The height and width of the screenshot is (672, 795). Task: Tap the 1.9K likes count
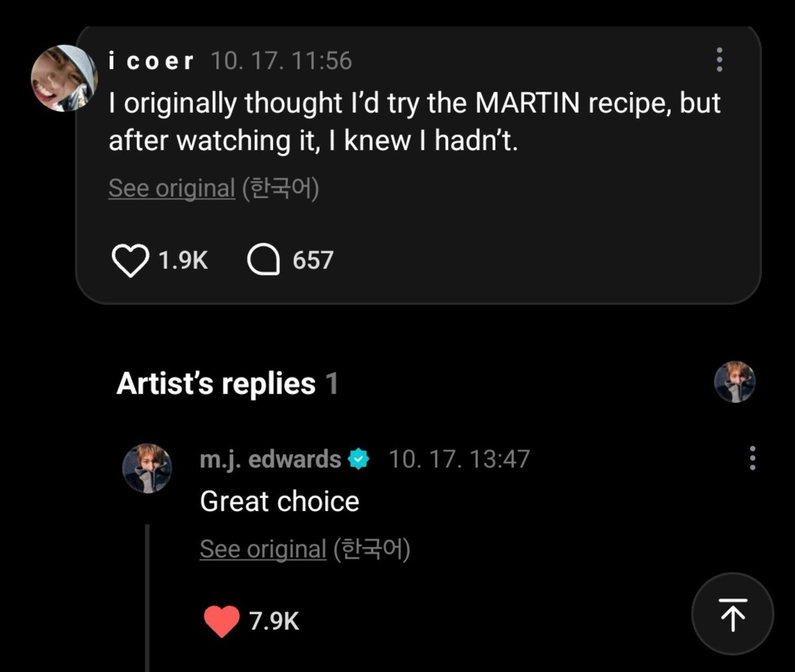[x=183, y=260]
